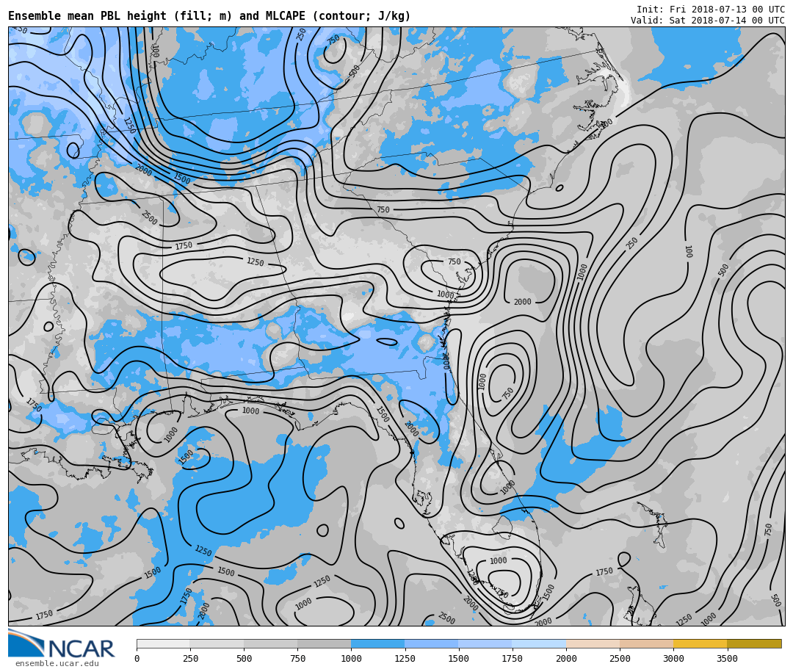Click the colorbar tick label 3500
This screenshot has height=672, width=793.
[x=727, y=659]
